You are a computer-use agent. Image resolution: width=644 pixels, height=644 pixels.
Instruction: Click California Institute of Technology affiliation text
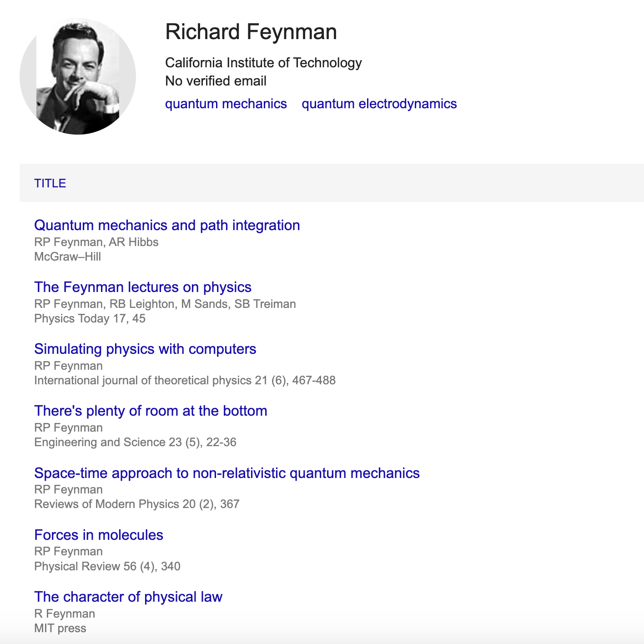263,62
